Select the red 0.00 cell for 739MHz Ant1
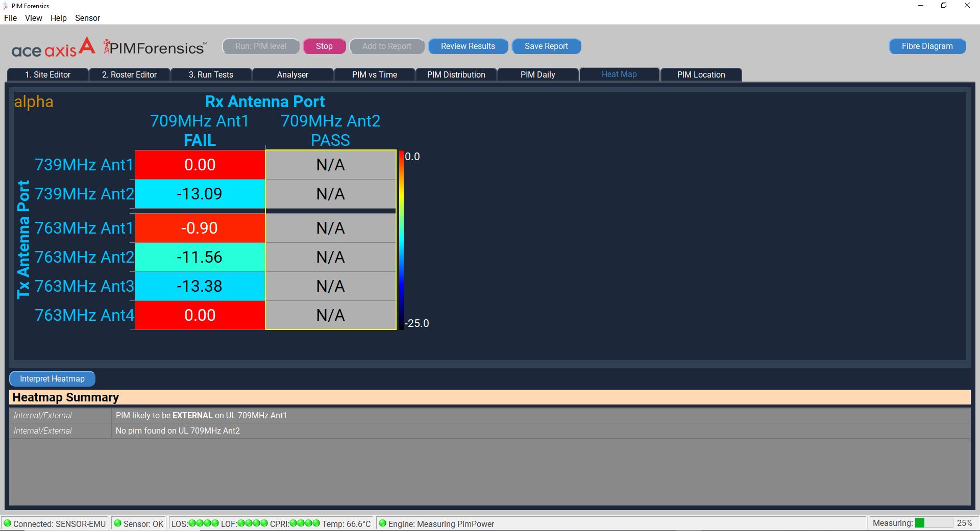 [x=200, y=165]
